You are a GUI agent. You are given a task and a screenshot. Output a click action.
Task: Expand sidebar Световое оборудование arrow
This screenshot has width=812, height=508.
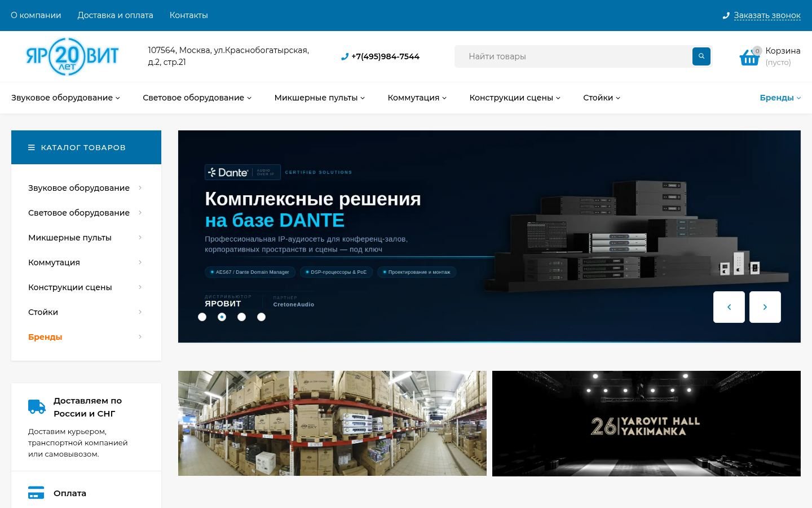pos(140,213)
